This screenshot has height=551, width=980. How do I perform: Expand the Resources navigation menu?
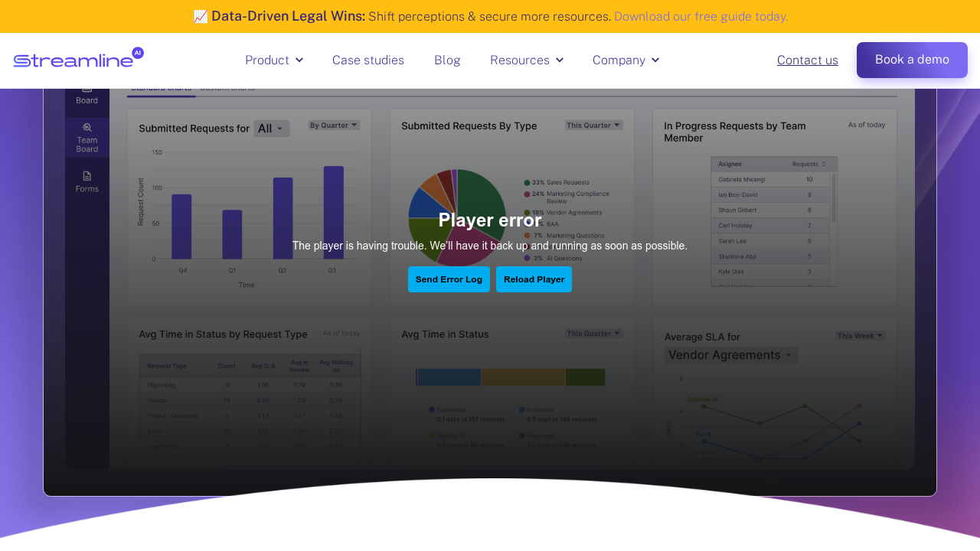(x=526, y=60)
